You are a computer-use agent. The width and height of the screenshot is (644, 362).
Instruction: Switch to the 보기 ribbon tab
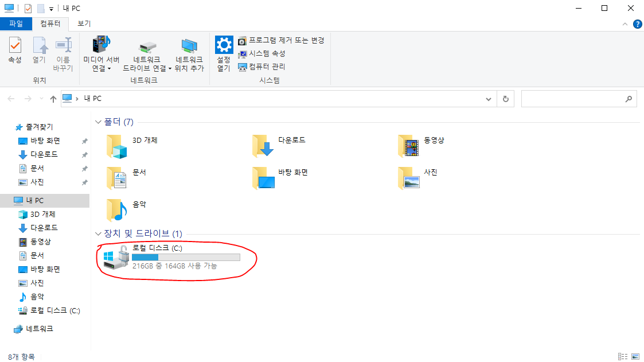84,24
